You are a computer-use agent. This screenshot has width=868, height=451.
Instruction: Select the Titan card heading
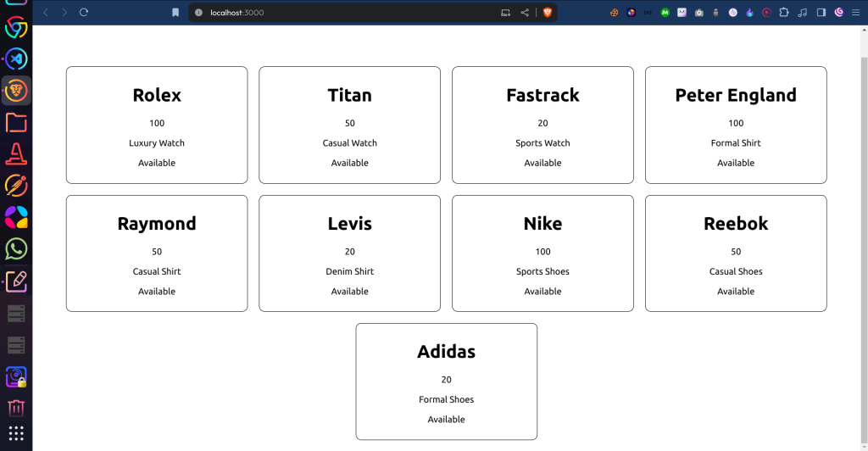tap(350, 95)
